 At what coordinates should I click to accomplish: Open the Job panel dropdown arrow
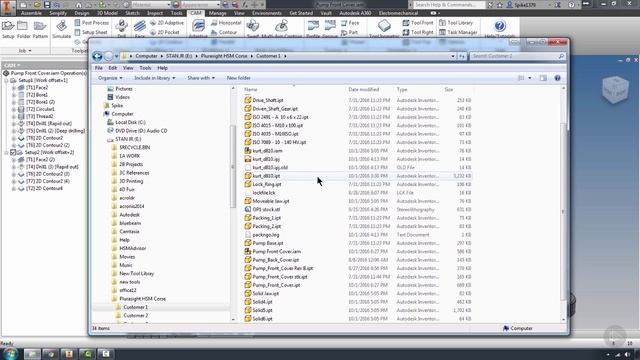[30, 51]
